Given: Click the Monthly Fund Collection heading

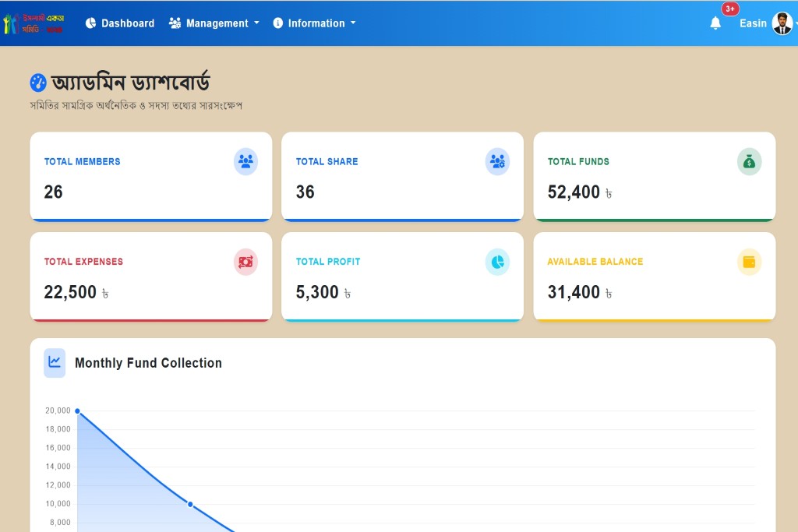Looking at the screenshot, I should pyautogui.click(x=149, y=363).
